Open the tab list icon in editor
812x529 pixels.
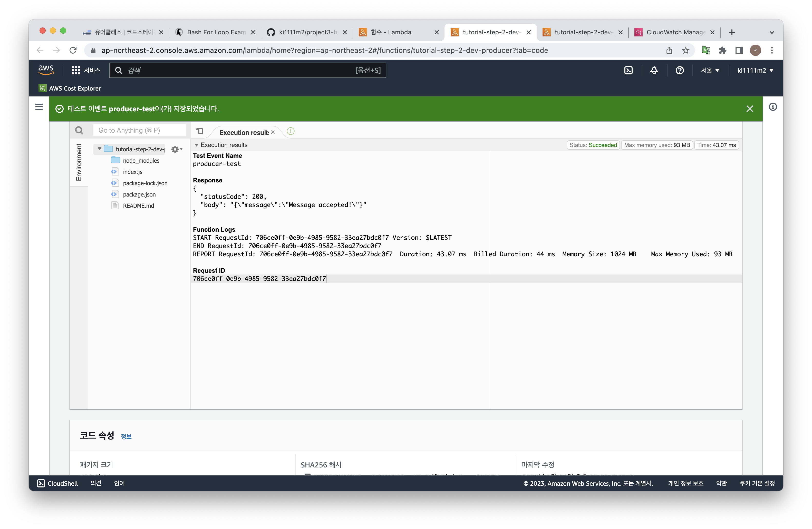(x=200, y=131)
